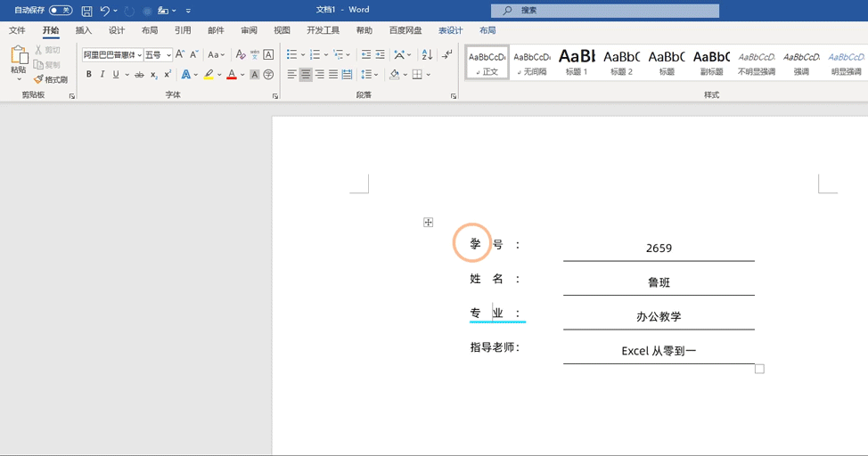This screenshot has height=456, width=868.
Task: Click the Save icon in title bar
Action: 86,11
